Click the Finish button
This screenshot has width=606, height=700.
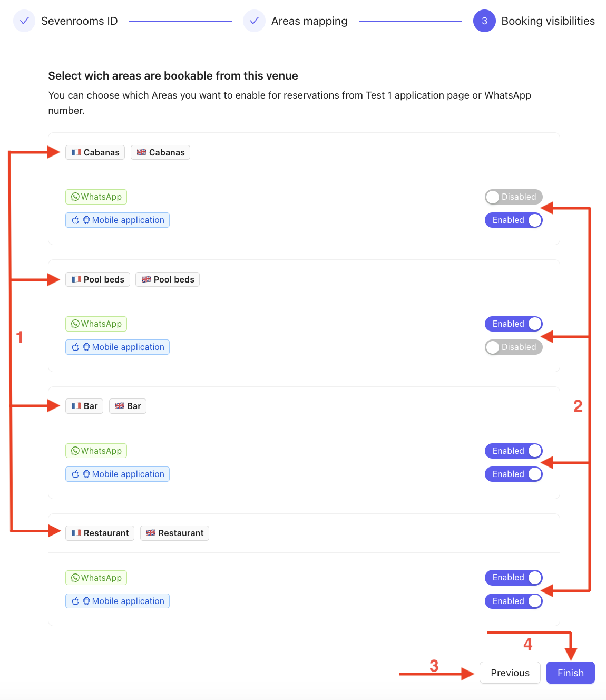(x=570, y=673)
